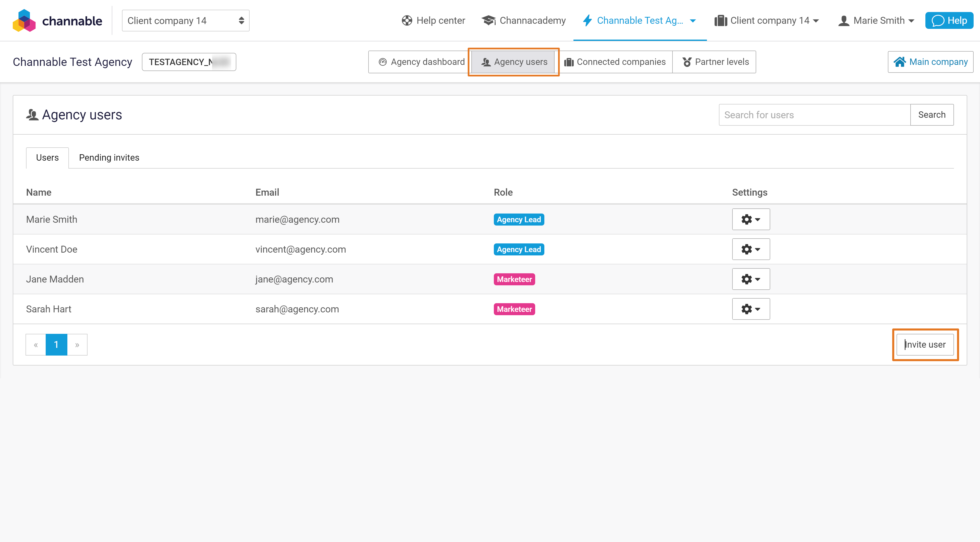Click email jane@agency.com
Screen dimensions: 980x542
(x=294, y=279)
